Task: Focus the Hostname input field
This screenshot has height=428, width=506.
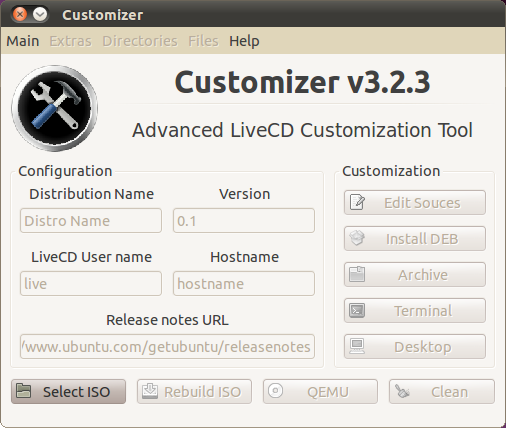Action: pyautogui.click(x=244, y=283)
